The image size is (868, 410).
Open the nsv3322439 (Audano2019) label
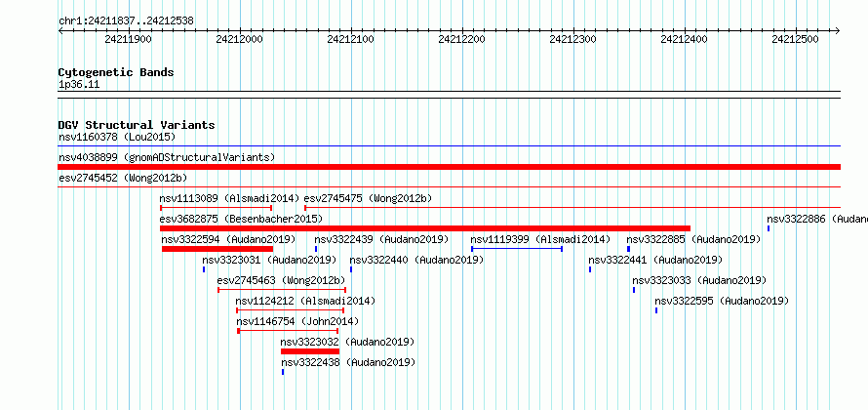point(381,239)
